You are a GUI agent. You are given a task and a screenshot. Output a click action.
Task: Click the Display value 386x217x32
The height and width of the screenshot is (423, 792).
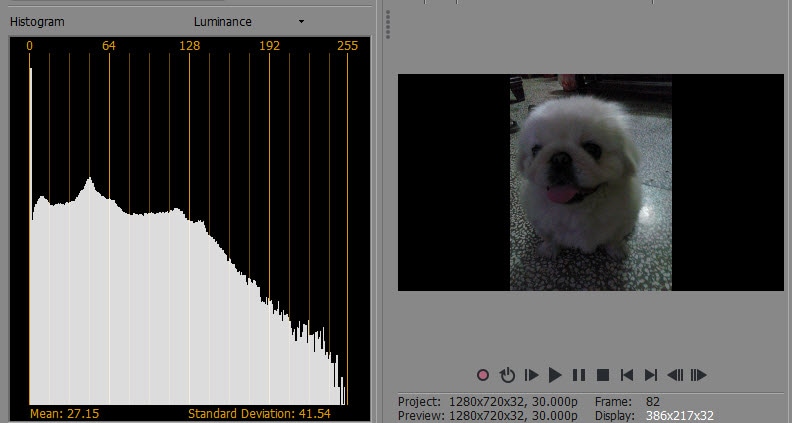coord(679,416)
